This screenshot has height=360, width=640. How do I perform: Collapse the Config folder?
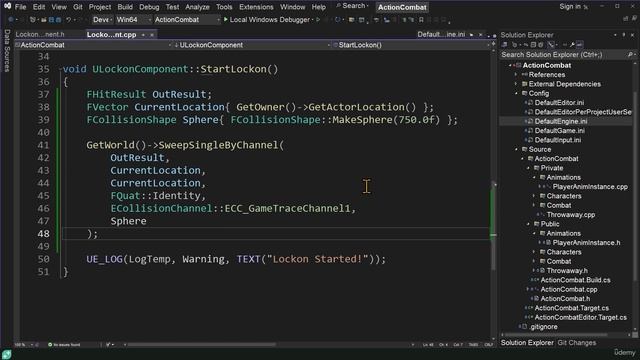coord(516,93)
